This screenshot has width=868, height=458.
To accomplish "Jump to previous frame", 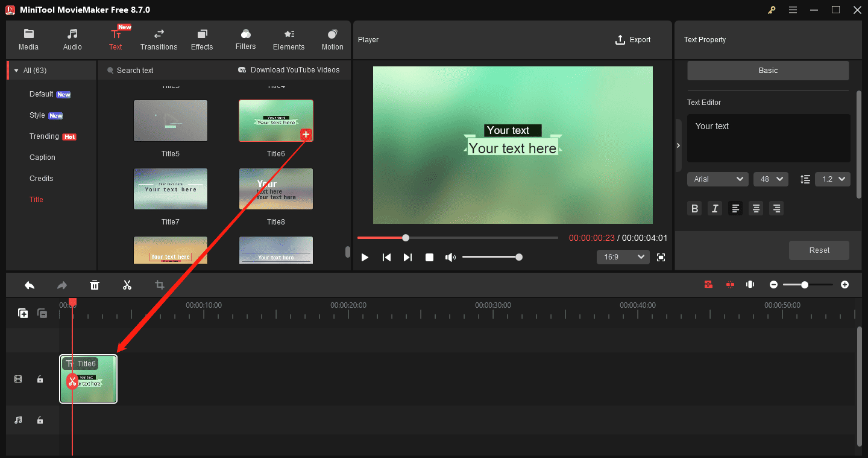I will pyautogui.click(x=386, y=257).
